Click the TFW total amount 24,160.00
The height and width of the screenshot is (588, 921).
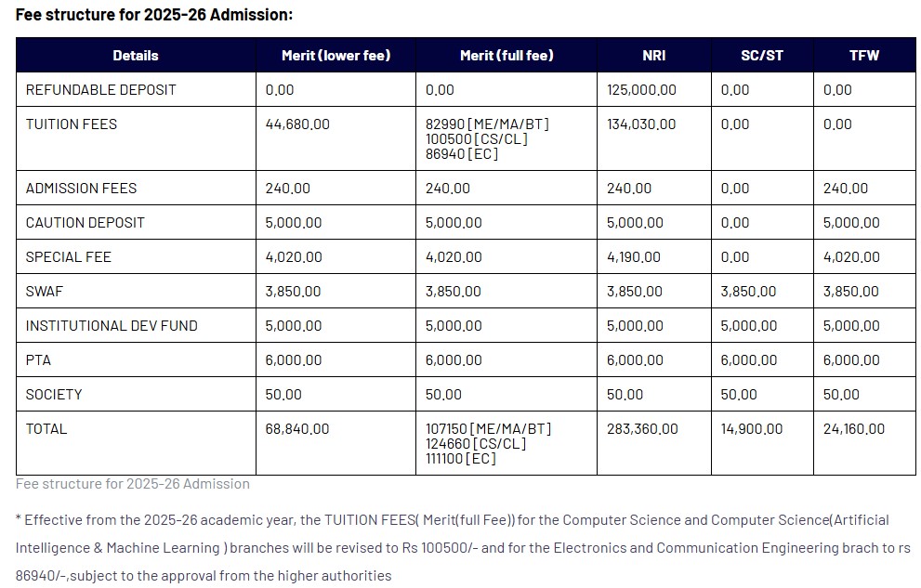point(854,429)
